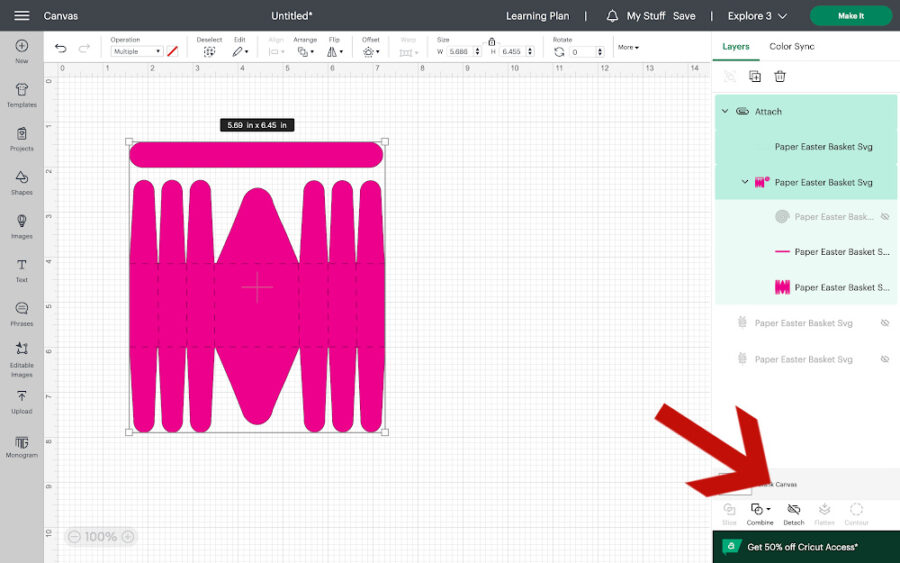Viewport: 900px width, 563px height.
Task: Click the Undo arrow
Action: click(x=61, y=49)
